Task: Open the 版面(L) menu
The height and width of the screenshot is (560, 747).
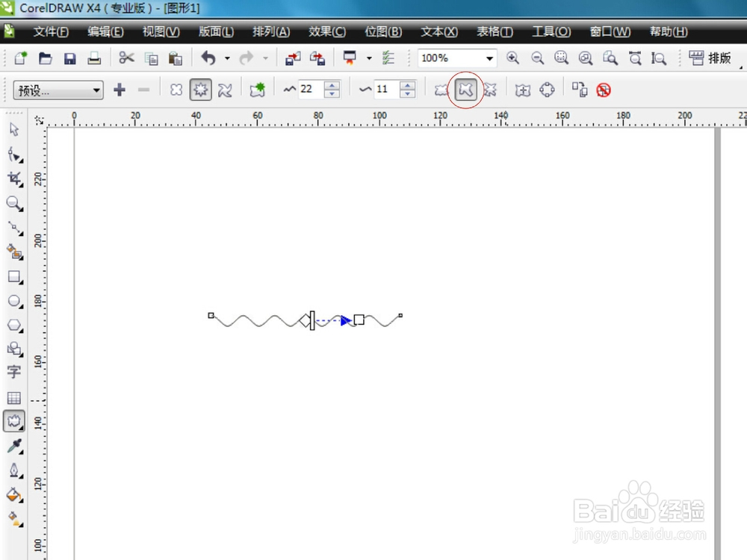Action: (x=217, y=31)
